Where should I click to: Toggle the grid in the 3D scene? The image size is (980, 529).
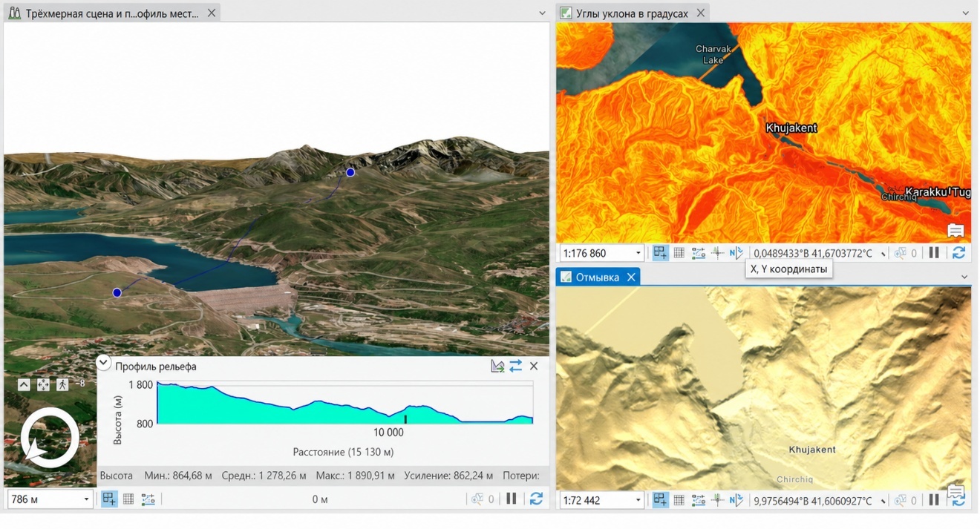[128, 499]
